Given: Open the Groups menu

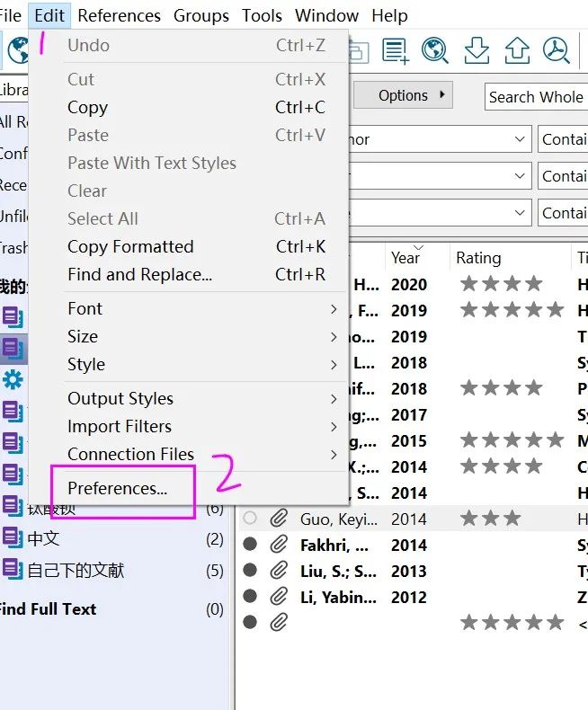Looking at the screenshot, I should 201,15.
